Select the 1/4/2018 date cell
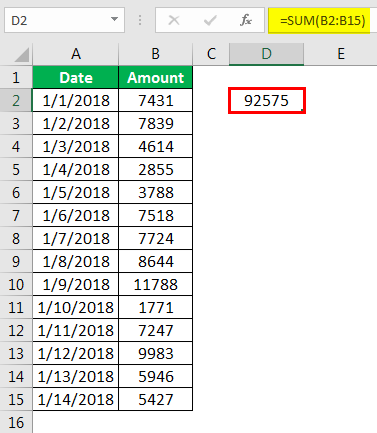 (x=76, y=169)
